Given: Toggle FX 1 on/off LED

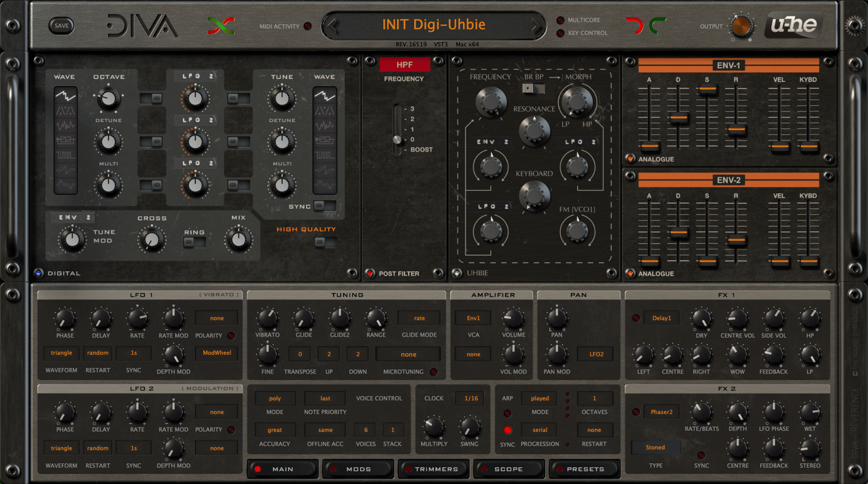Looking at the screenshot, I should point(636,318).
